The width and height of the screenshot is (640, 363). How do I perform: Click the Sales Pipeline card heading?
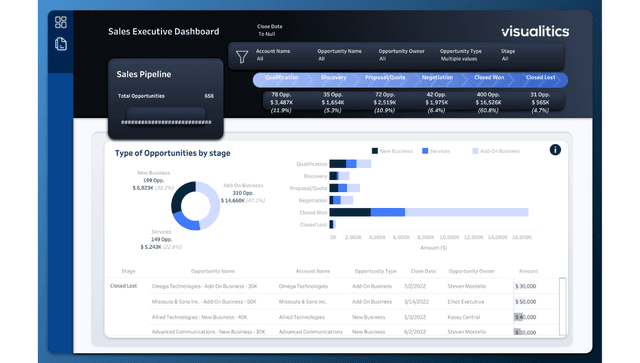click(x=144, y=74)
